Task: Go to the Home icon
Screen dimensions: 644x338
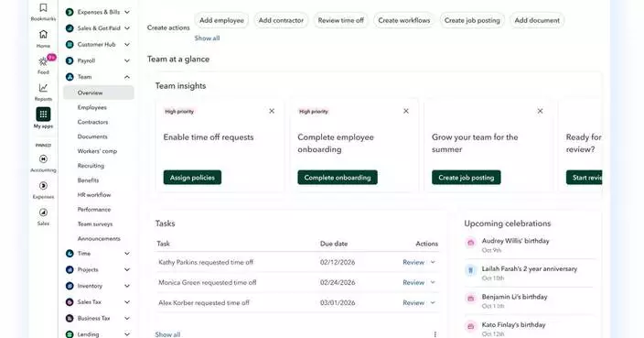Action: tap(43, 34)
